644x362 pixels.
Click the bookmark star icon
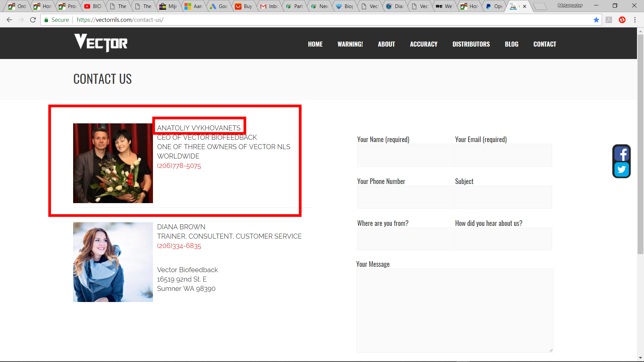tap(596, 20)
